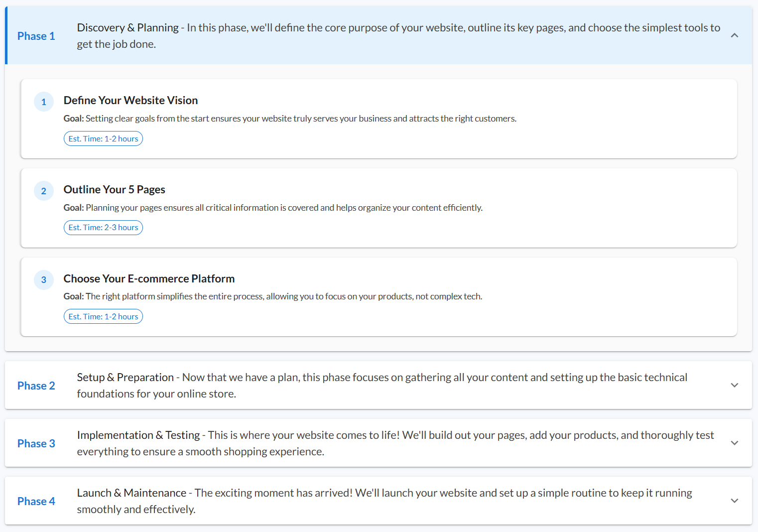Screen dimensions: 758x532
Task: Expand the Phase 3 Implementation & Testing section
Action: 734,442
